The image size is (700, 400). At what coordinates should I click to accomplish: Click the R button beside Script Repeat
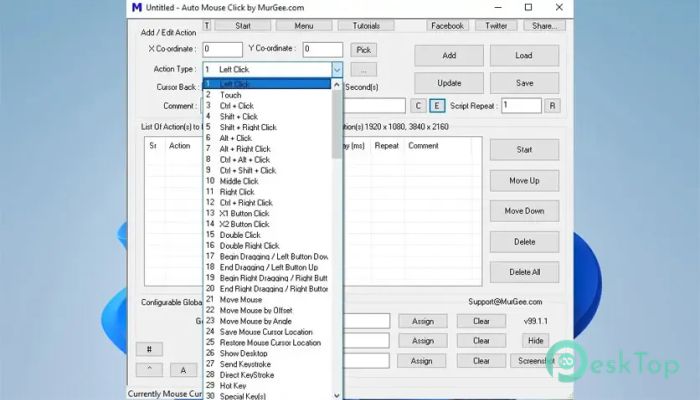click(552, 106)
